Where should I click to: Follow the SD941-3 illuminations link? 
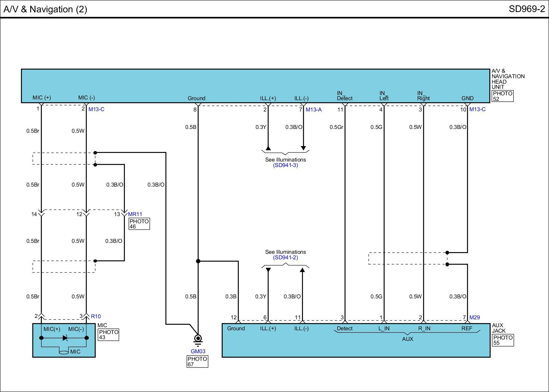coord(285,165)
